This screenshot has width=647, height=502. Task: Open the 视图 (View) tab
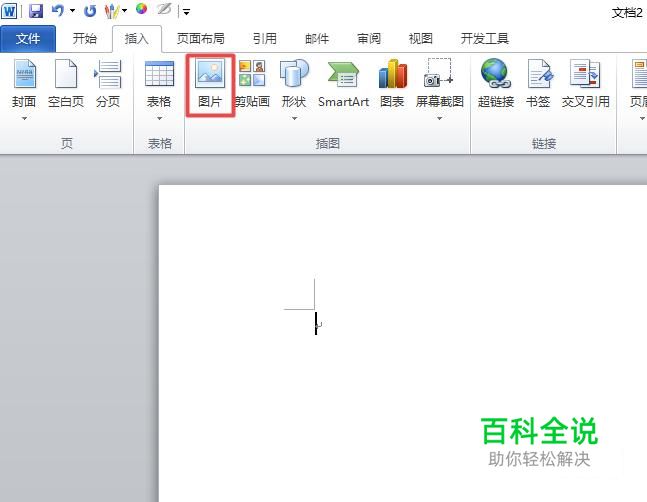click(x=420, y=39)
